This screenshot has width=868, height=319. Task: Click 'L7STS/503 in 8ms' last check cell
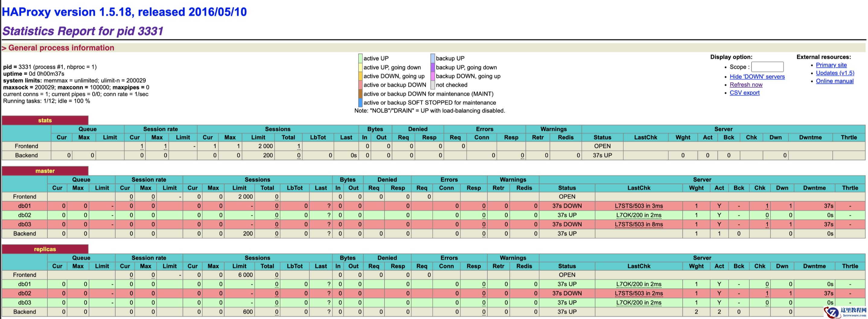pyautogui.click(x=639, y=224)
